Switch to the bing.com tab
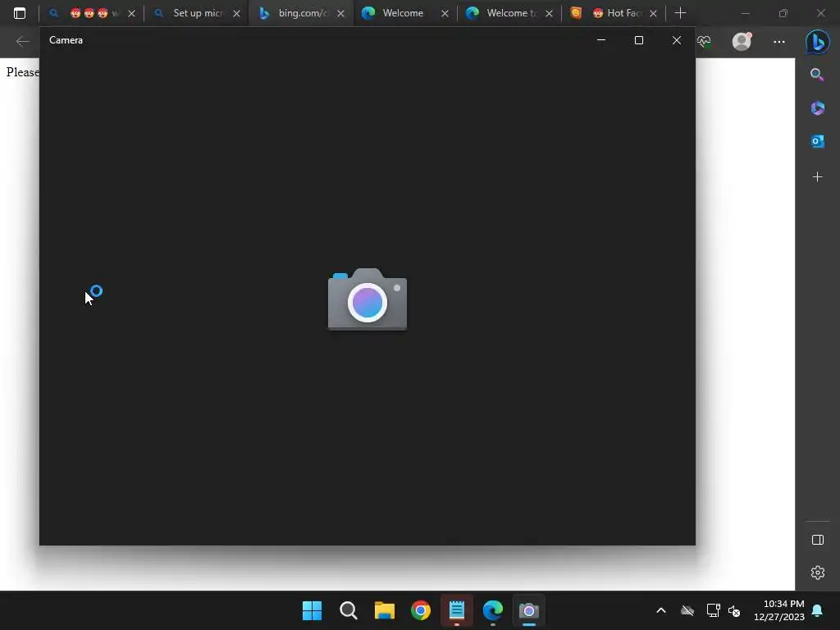The height and width of the screenshot is (630, 840). [x=302, y=13]
